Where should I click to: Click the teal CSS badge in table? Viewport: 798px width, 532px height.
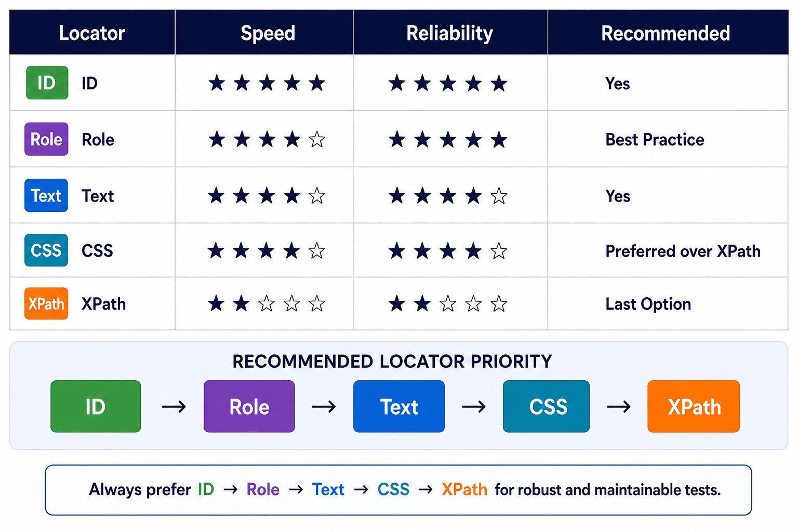46,250
